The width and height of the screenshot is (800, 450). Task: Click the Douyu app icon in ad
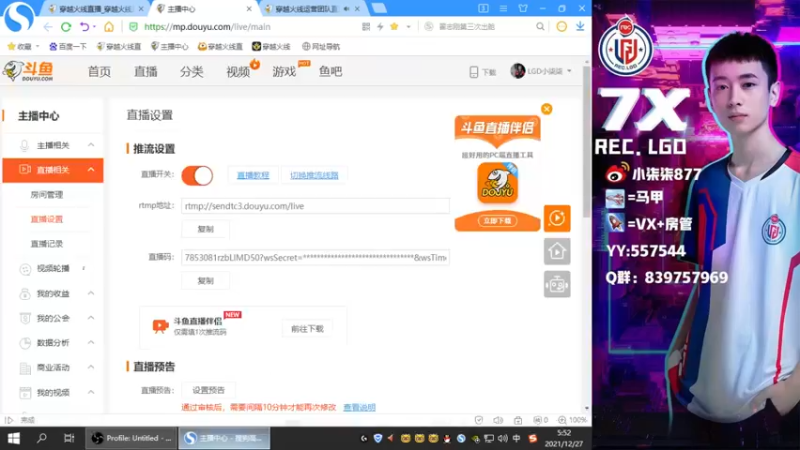pos(497,183)
